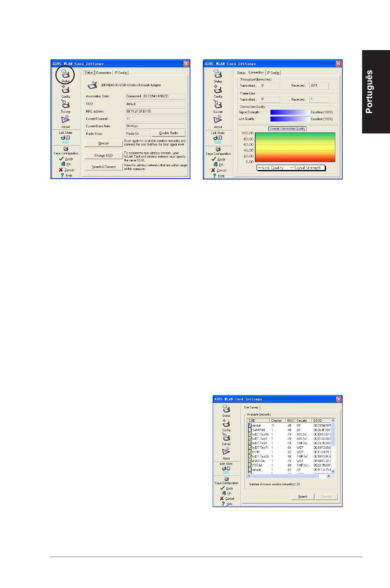The height and width of the screenshot is (588, 390).
Task: Click the vertical scrollbar in Available Networks list
Action: [x=333, y=446]
